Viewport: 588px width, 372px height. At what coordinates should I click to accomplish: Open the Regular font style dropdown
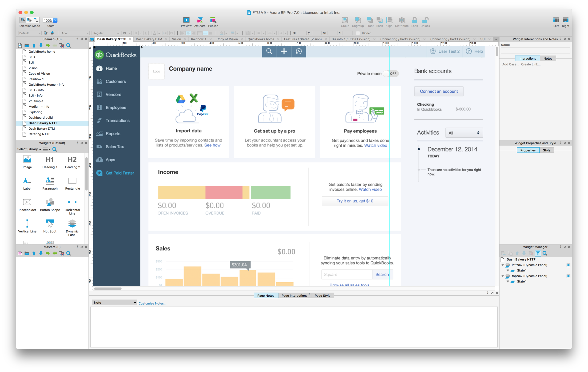(106, 33)
